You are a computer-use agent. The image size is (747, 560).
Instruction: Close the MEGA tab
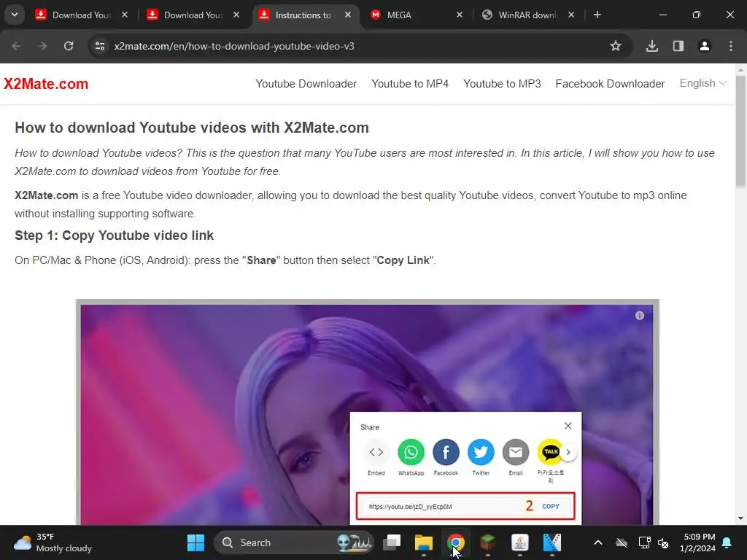(460, 15)
